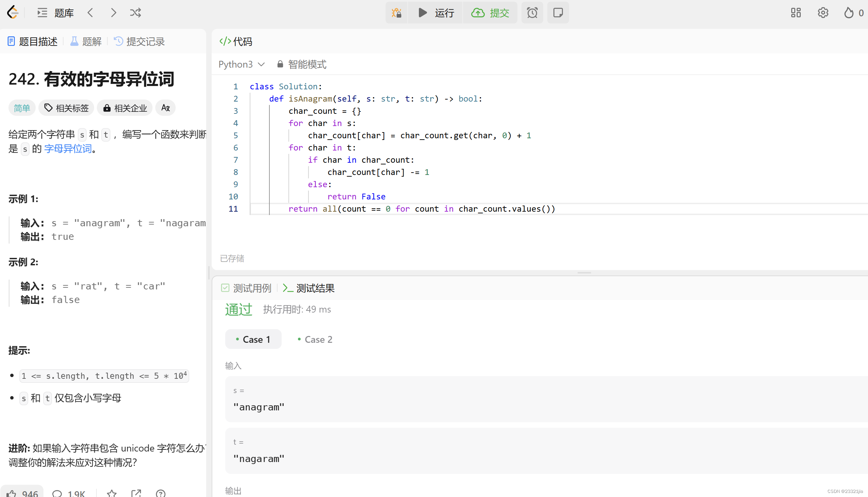This screenshot has width=868, height=497.
Task: Toggle 智能模式 smart mode lock
Action: [302, 64]
